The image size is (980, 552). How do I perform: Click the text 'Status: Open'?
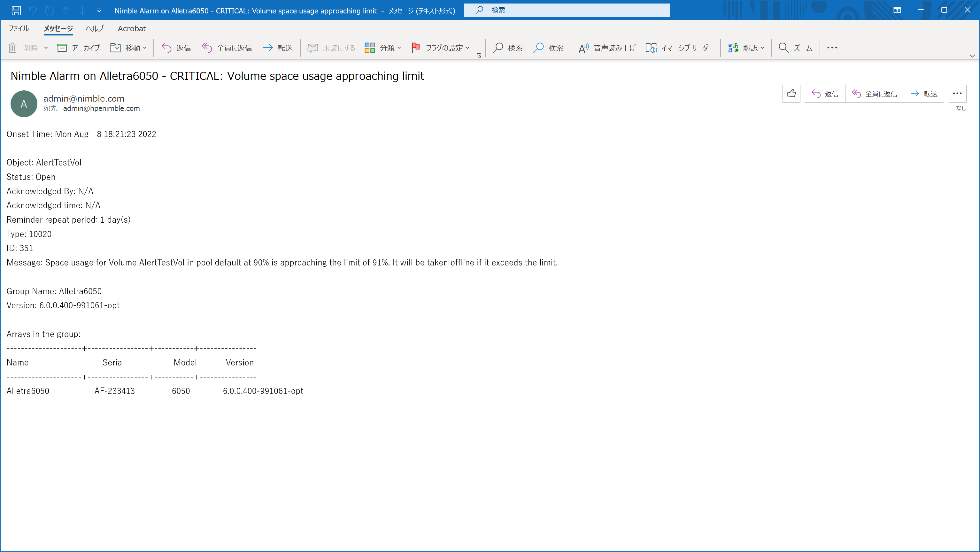[31, 177]
